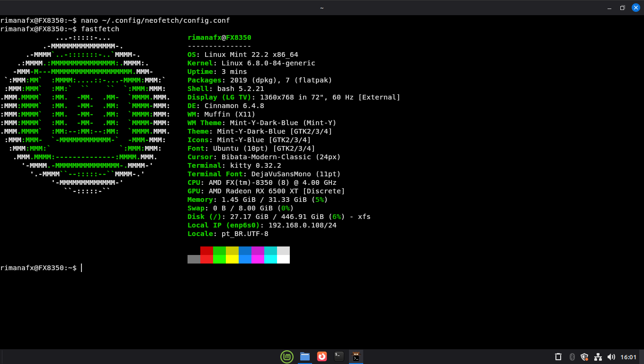The width and height of the screenshot is (644, 364).
Task: Open the pinned Terminal launcher
Action: coord(339,356)
